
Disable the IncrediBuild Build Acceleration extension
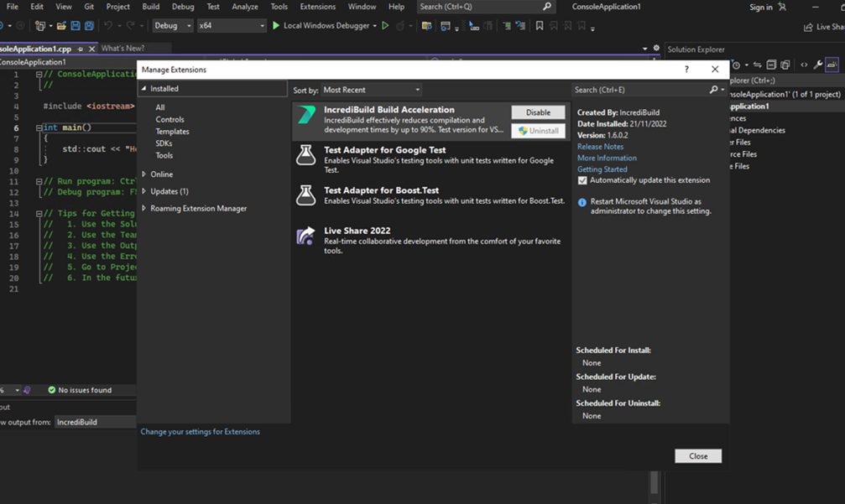pos(538,112)
